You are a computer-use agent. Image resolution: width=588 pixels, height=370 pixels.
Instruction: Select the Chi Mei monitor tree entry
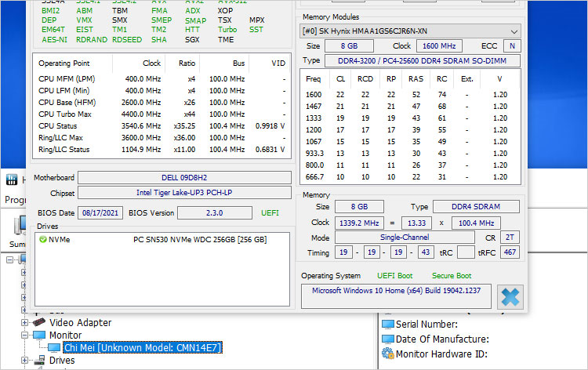tap(140, 347)
